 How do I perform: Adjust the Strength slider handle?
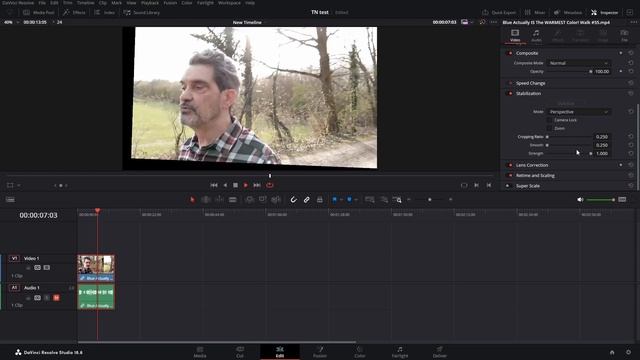coord(591,153)
